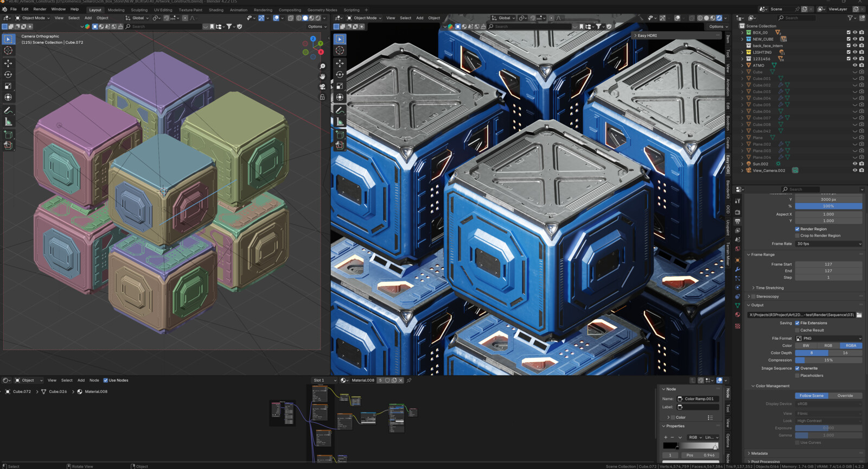This screenshot has height=469, width=868.
Task: Click the resolution percentage 100% slider
Action: coord(828,206)
